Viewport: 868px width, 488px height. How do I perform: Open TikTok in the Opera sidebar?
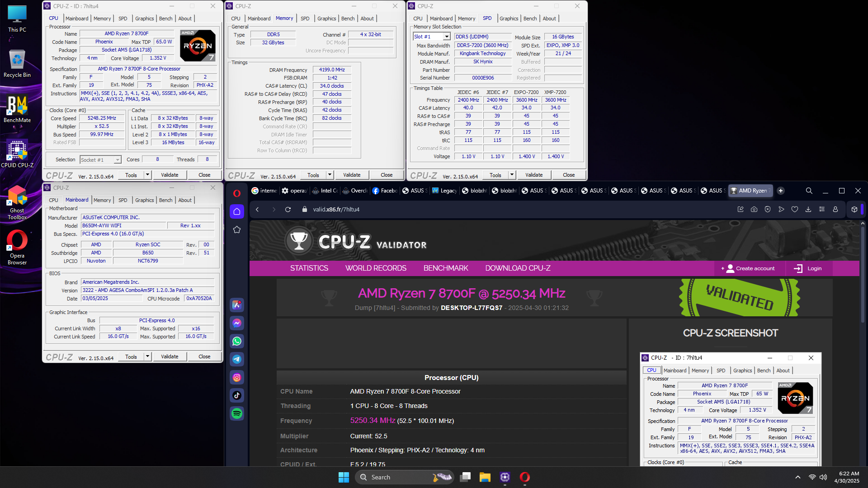pyautogui.click(x=237, y=395)
